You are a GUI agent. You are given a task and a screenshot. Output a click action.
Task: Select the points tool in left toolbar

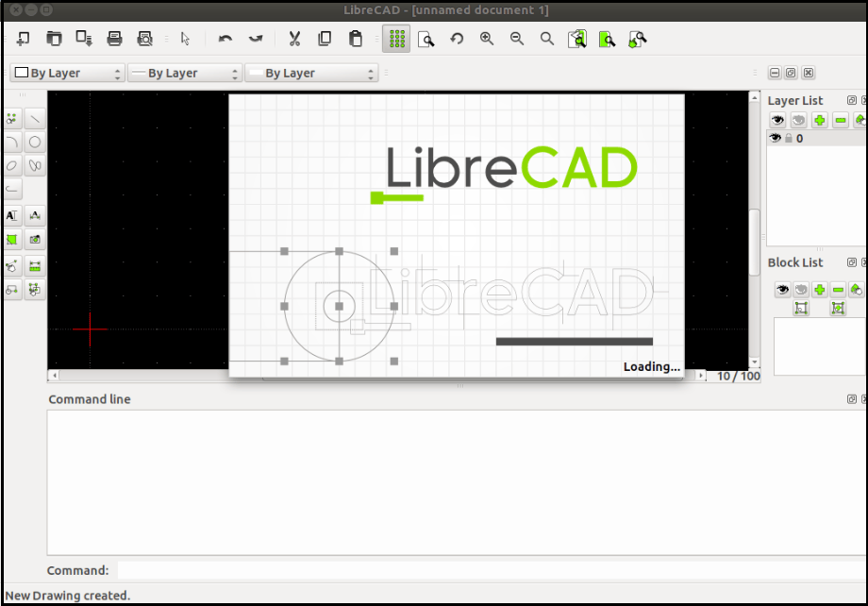(x=12, y=119)
